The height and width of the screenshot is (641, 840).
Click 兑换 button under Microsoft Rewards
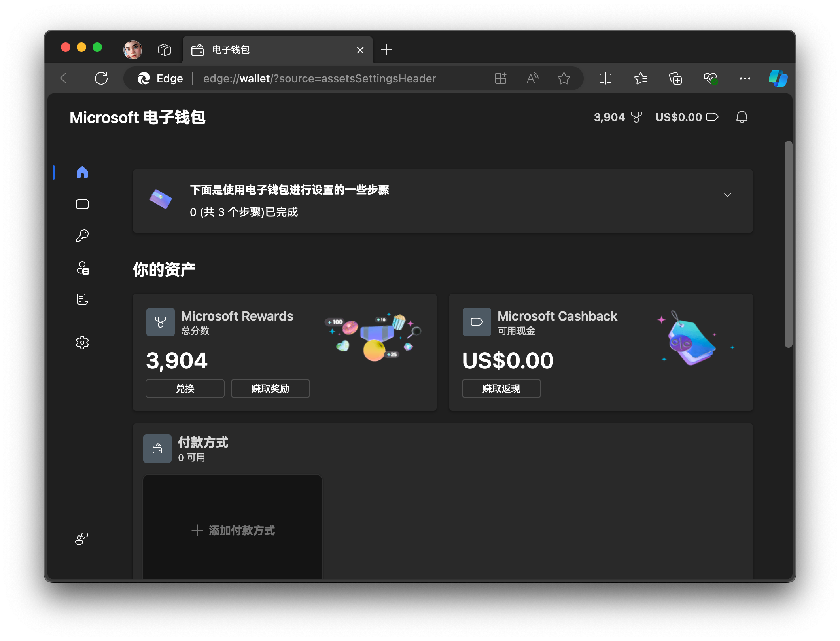click(185, 388)
